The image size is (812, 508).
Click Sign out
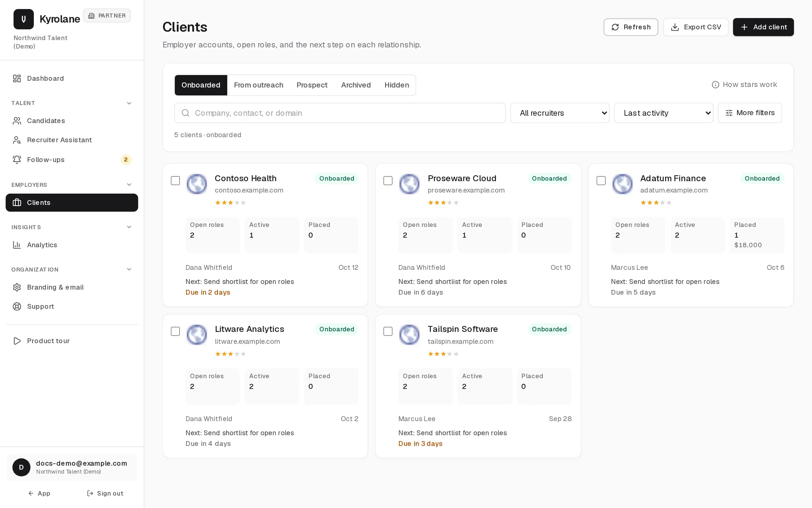coord(105,493)
